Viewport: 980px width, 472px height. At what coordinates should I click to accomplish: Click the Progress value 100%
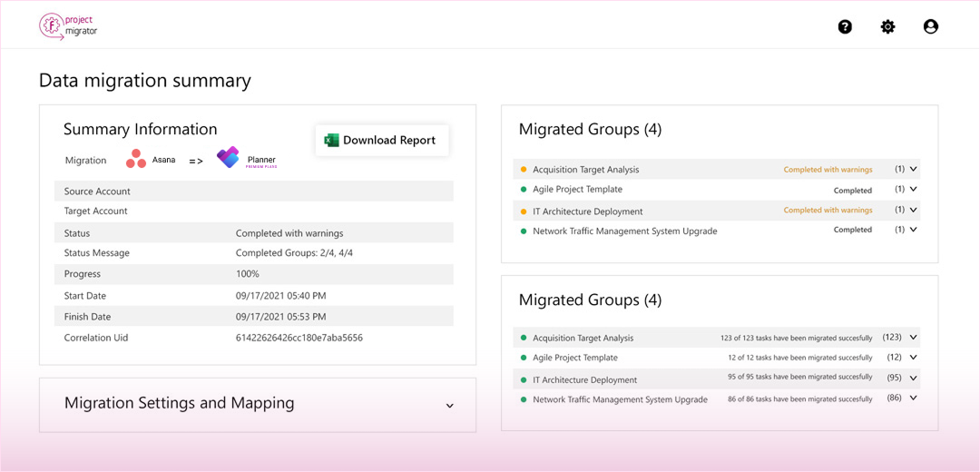click(248, 274)
